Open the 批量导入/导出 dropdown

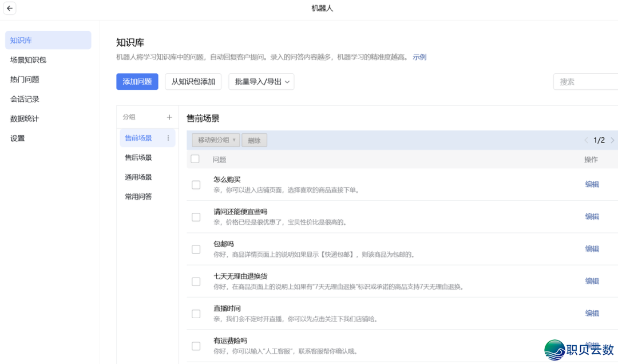[261, 81]
